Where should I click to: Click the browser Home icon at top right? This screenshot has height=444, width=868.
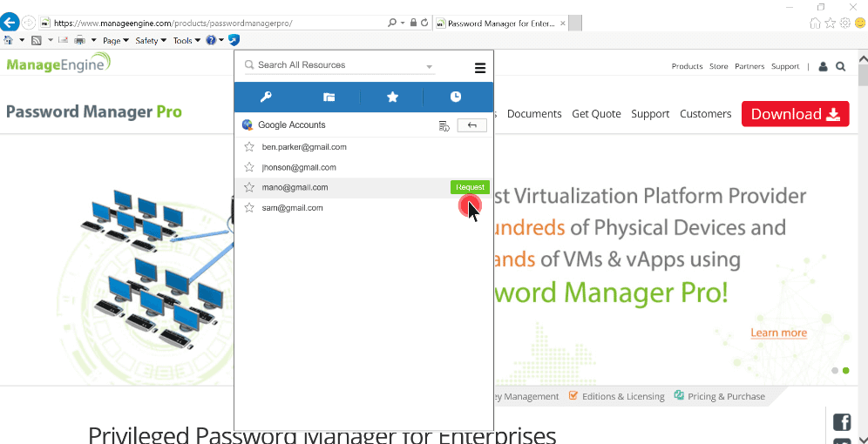(x=815, y=23)
